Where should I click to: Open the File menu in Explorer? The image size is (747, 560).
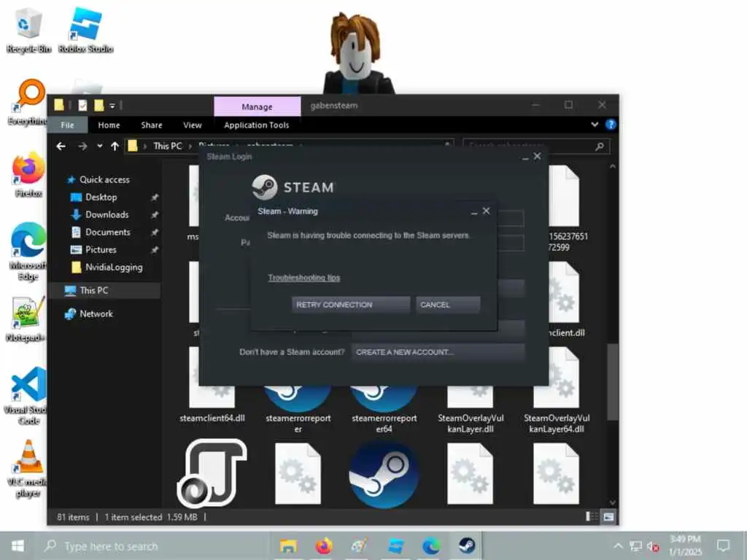(68, 125)
